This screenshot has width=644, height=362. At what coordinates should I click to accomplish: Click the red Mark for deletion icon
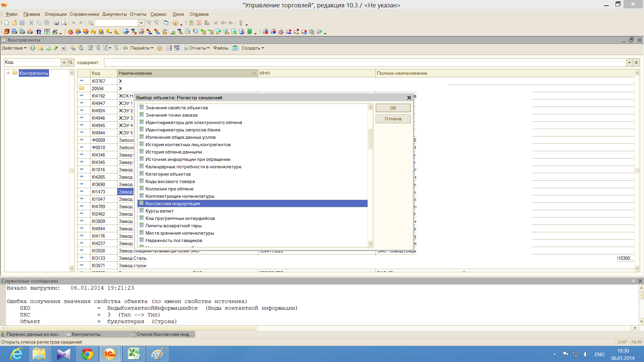pyautogui.click(x=63, y=48)
